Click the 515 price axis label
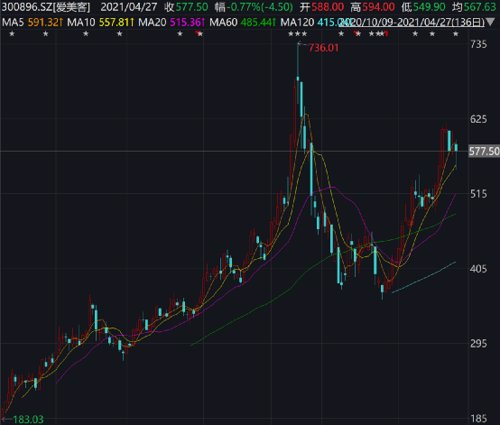Screen dimensions: 500x425 coord(478,194)
